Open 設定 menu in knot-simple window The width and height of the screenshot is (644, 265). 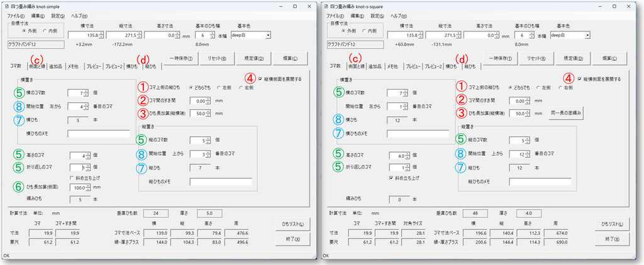[x=57, y=16]
